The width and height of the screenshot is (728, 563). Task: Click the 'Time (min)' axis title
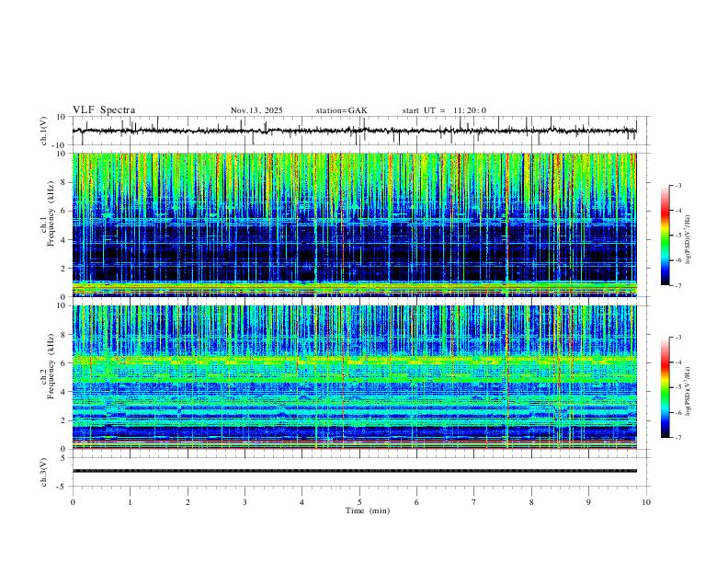click(x=368, y=511)
